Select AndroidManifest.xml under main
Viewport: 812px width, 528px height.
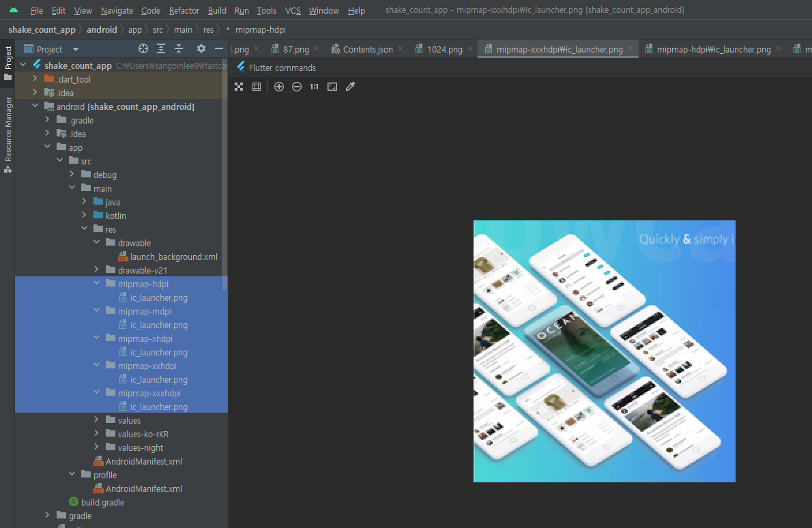coord(138,461)
